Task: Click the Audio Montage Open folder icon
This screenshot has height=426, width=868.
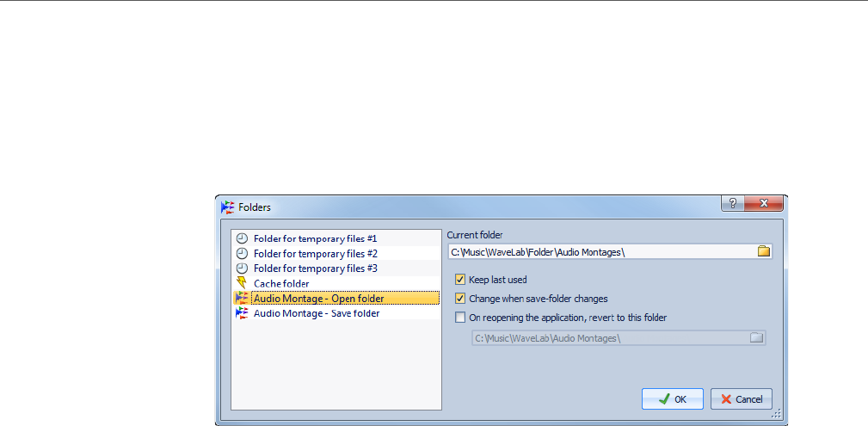Action: (x=242, y=299)
